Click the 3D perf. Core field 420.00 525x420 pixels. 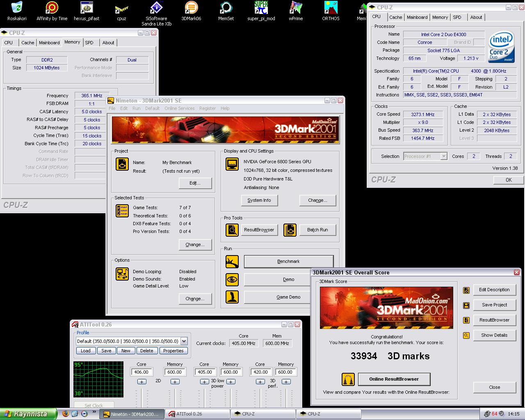pos(260,372)
